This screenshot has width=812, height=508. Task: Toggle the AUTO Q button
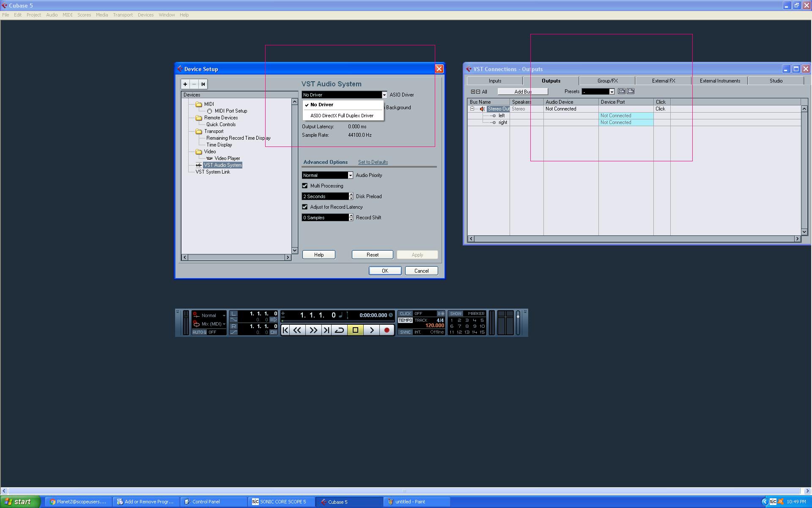199,332
